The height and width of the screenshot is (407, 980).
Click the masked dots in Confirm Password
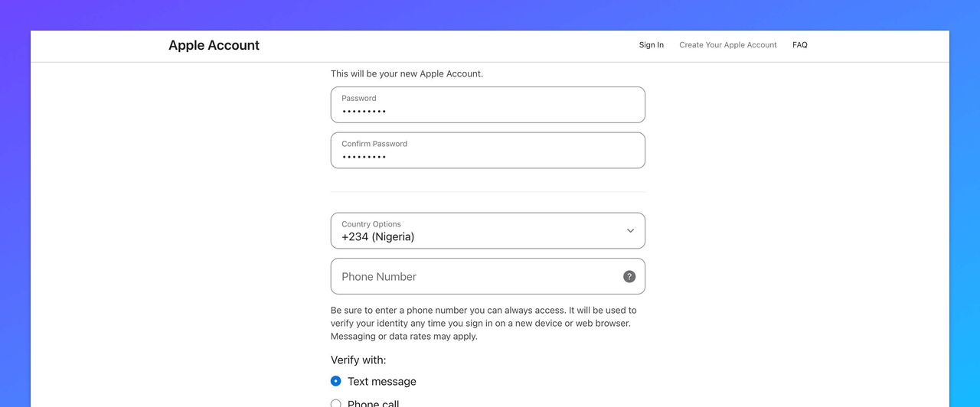(x=364, y=158)
